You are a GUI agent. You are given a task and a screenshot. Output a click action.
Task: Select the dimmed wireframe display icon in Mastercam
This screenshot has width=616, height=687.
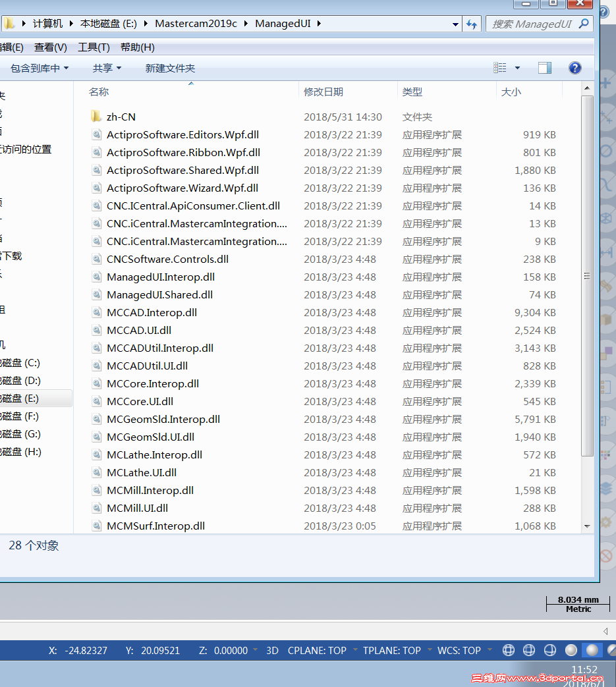[x=529, y=650]
